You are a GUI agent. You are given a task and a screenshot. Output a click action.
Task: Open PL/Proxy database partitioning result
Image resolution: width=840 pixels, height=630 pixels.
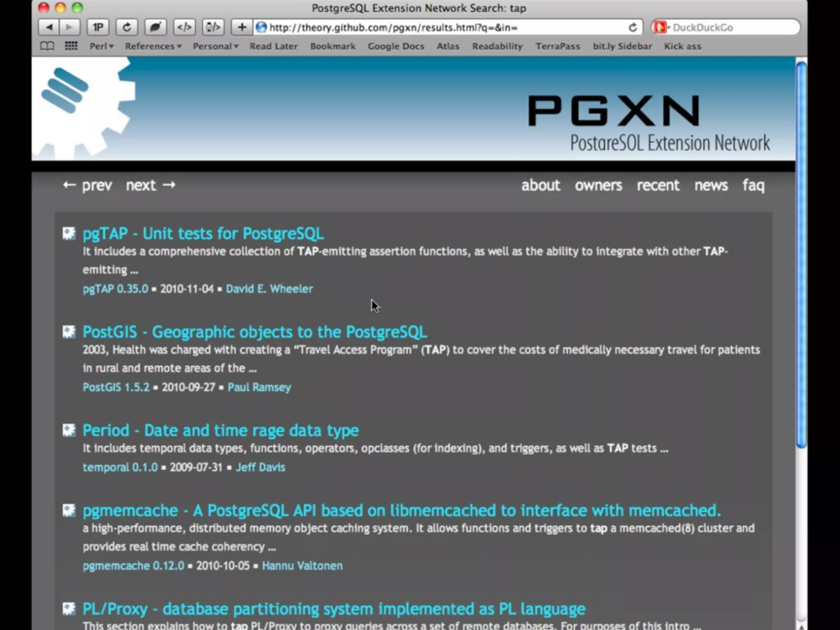tap(334, 609)
